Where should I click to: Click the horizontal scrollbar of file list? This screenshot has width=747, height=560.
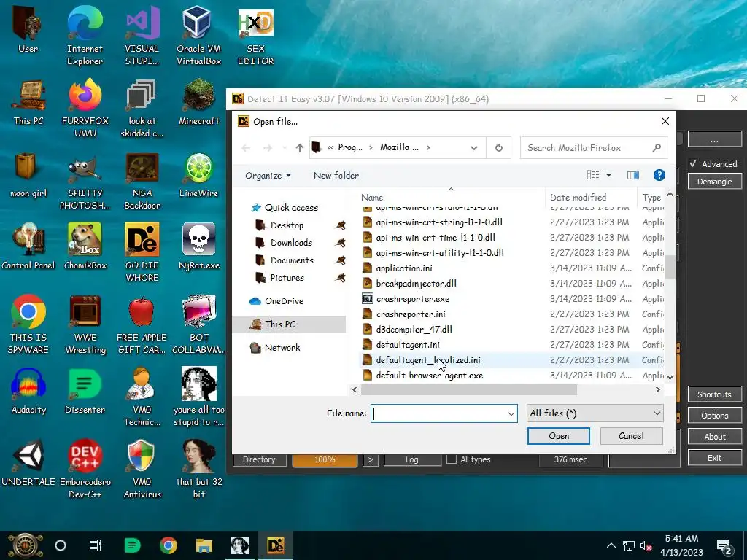[x=469, y=390]
